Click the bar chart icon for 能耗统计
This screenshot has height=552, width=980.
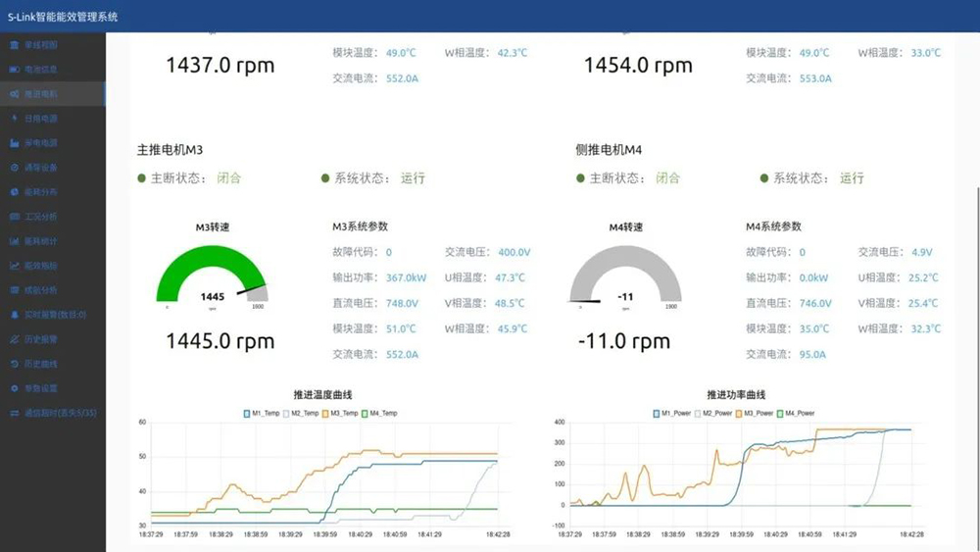tap(14, 241)
